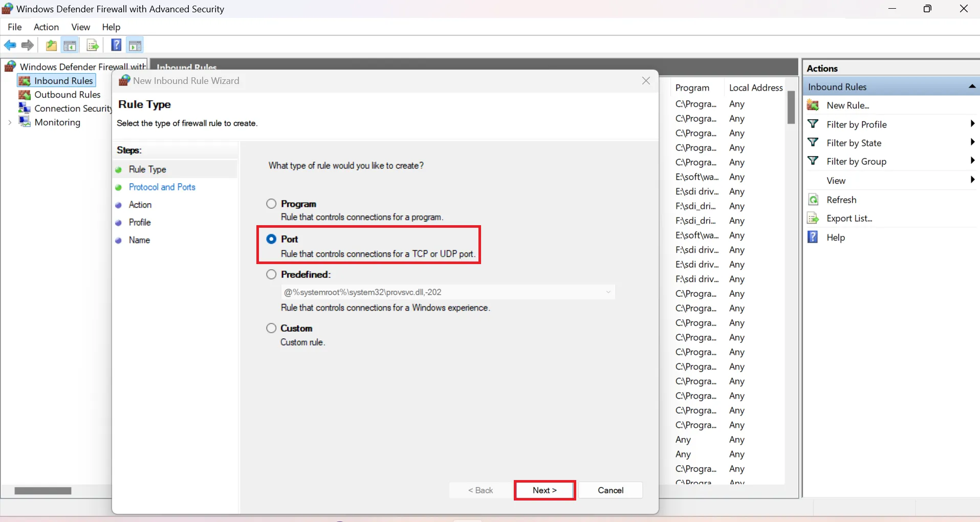Open the Action menu
Viewport: 980px width, 522px height.
coord(46,27)
